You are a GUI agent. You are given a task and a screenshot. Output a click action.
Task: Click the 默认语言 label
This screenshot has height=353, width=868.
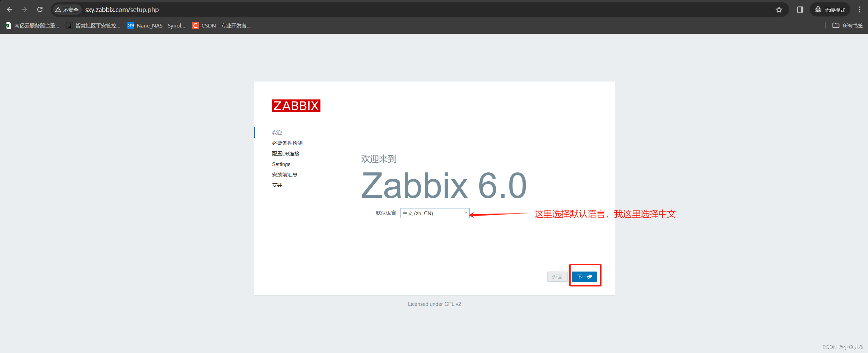(386, 213)
